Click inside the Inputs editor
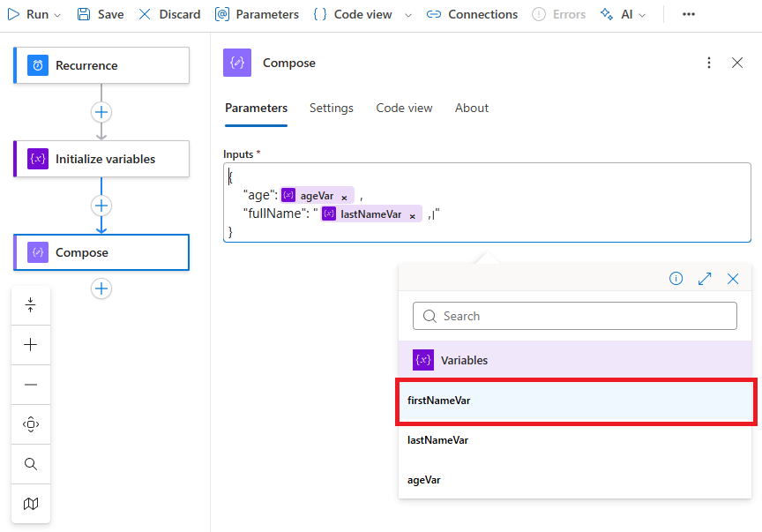The image size is (762, 532). point(487,202)
